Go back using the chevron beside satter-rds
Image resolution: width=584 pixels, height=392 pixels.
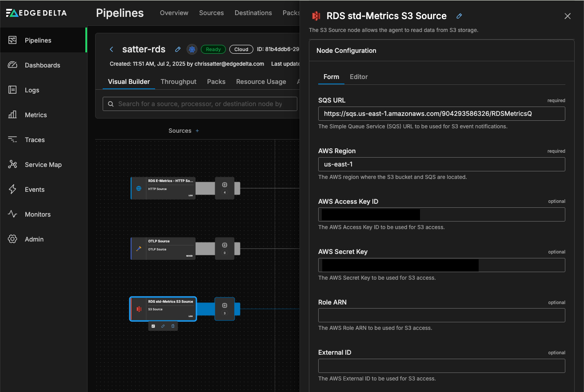pyautogui.click(x=112, y=49)
